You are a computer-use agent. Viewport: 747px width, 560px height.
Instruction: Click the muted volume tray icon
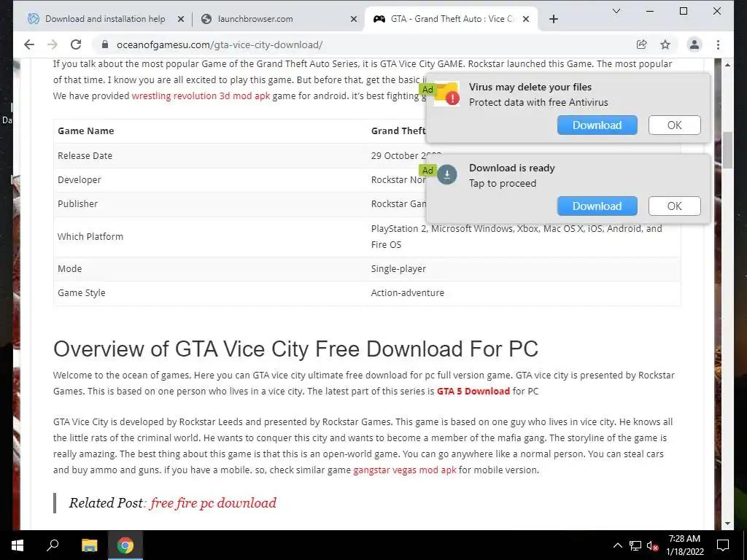[x=653, y=545]
